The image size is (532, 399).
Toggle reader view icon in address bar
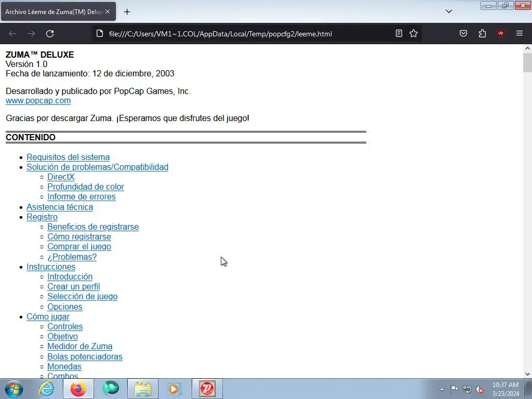399,33
